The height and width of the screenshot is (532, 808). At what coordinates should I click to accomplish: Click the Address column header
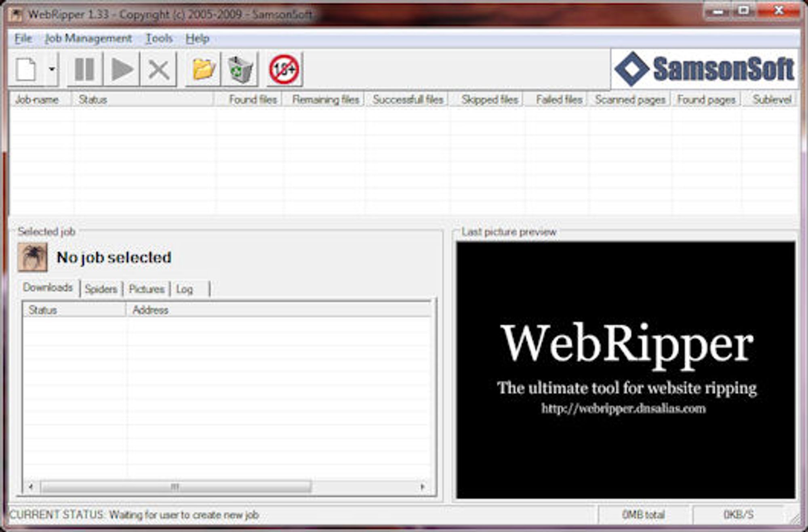pos(279,310)
